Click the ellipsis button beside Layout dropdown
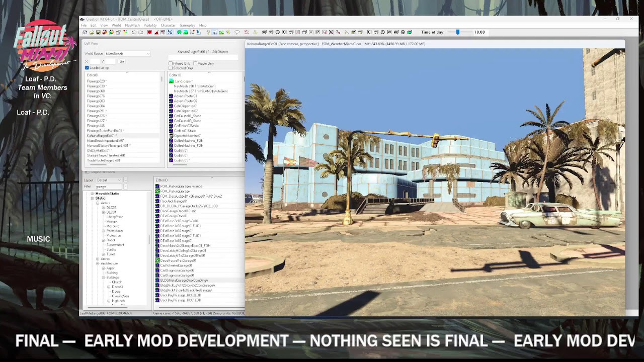Screen dimensions: 644x362 click(x=125, y=180)
